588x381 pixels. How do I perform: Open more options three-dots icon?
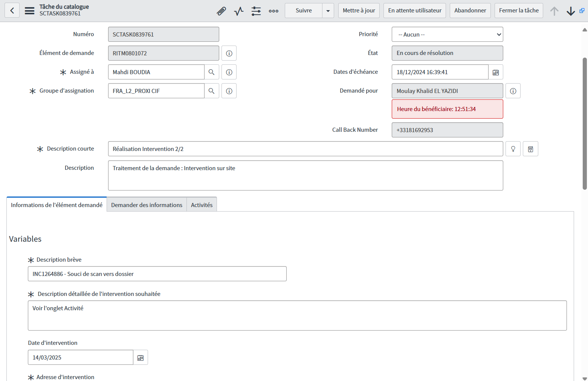[273, 11]
